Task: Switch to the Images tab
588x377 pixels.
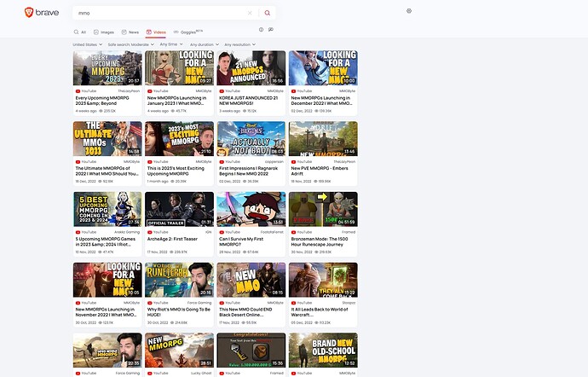Action: 104,32
